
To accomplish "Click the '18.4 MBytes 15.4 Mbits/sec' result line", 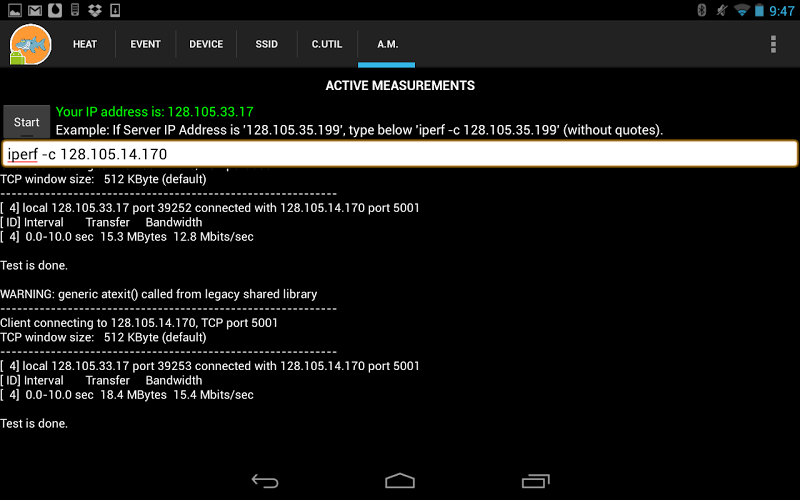I will pyautogui.click(x=127, y=395).
